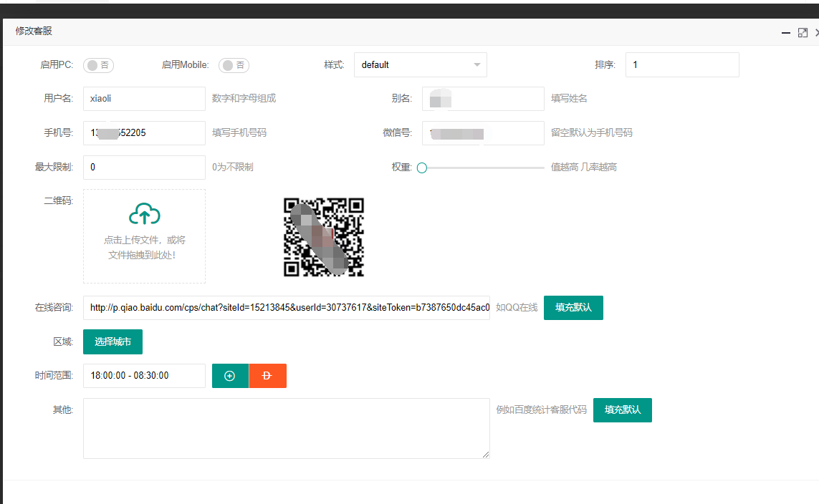Minimize the 修改客服 dialog
This screenshot has width=819, height=504.
(x=786, y=33)
